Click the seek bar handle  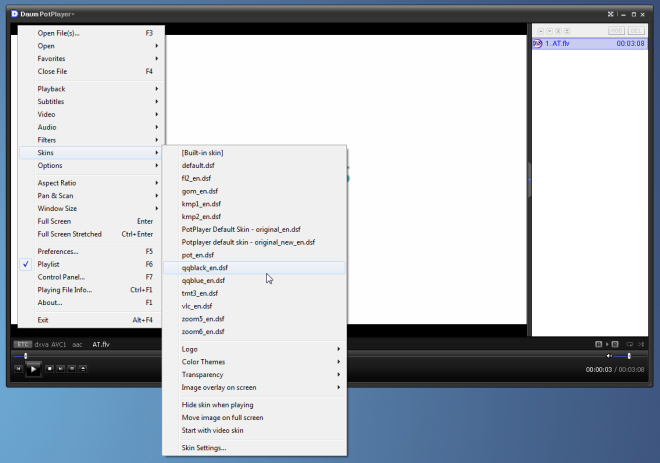tap(26, 356)
